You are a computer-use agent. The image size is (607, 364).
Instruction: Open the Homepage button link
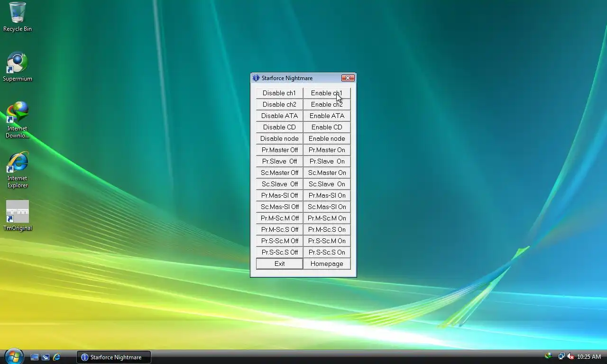327,264
